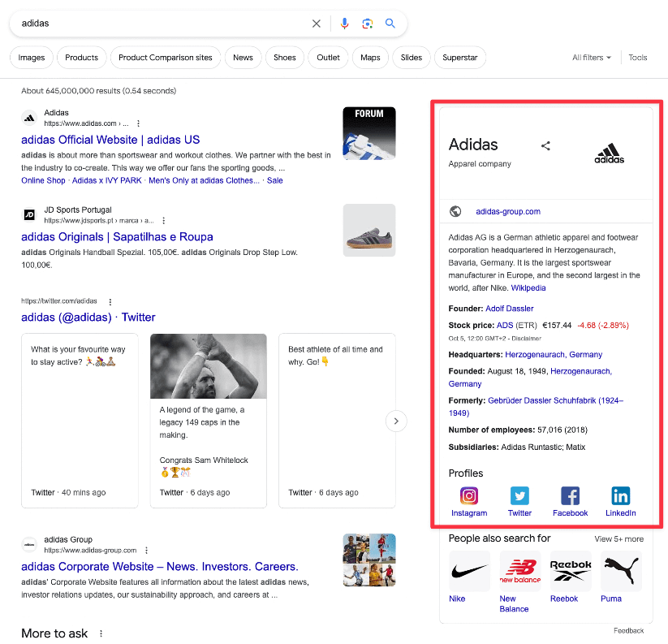Open the adidas Official Website result
The width and height of the screenshot is (668, 644).
pos(110,140)
